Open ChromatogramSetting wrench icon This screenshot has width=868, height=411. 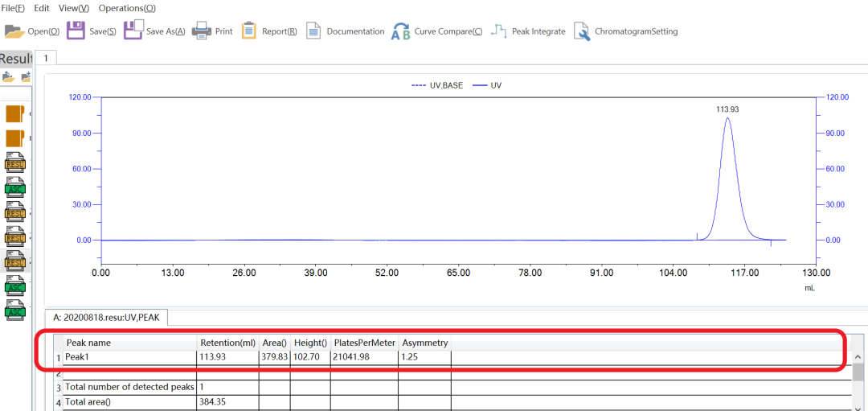581,31
